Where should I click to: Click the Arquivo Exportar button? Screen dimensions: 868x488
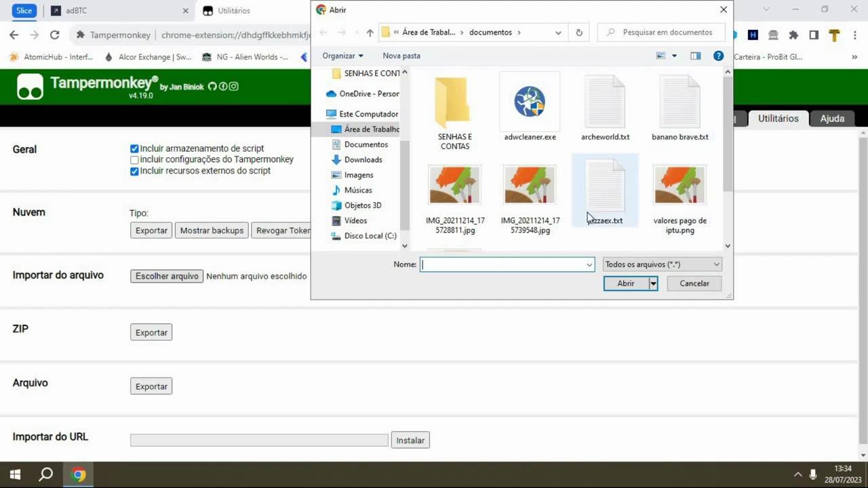pyautogui.click(x=151, y=386)
